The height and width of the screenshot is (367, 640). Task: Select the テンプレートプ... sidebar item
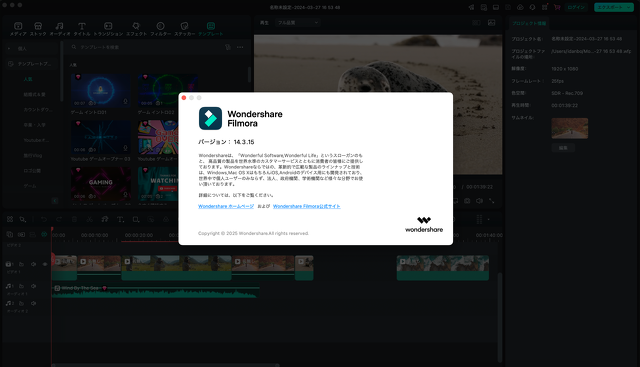(33, 64)
